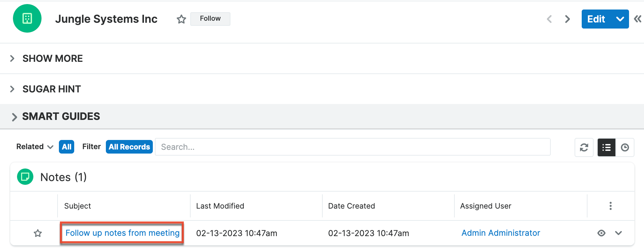Screen dimensions: 644x248
Task: Click the Jungle Systems account avatar icon
Action: tap(27, 19)
